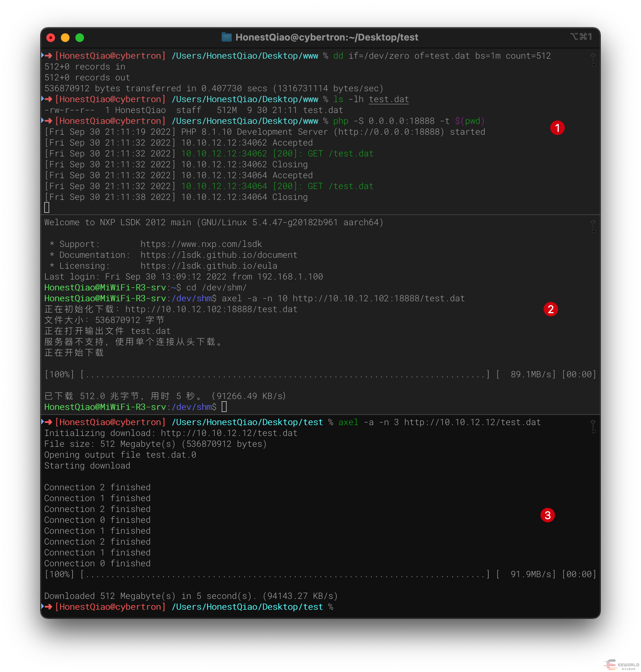The image size is (641, 672).
Task: Click the ⌥⌘1 window shortcut indicator
Action: point(581,37)
